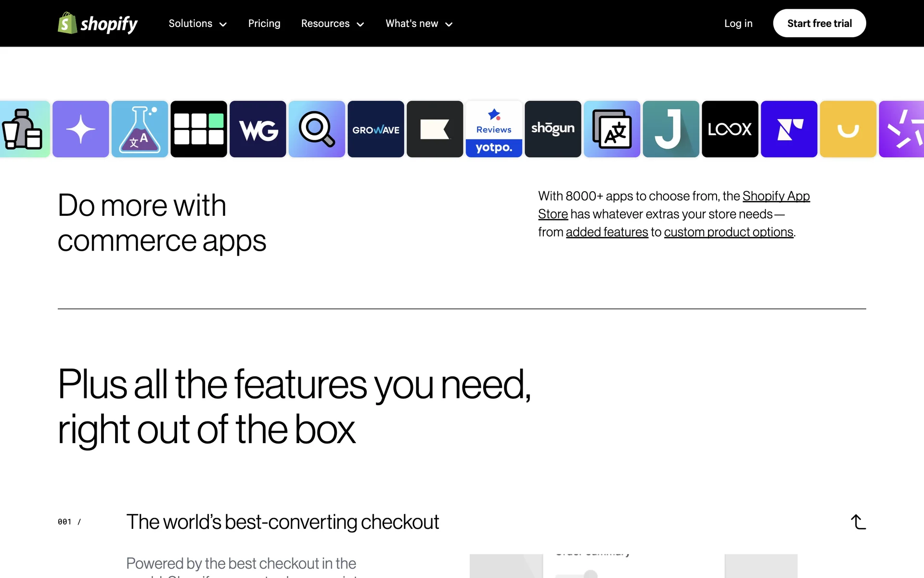Click the Shopify logo

(x=98, y=24)
